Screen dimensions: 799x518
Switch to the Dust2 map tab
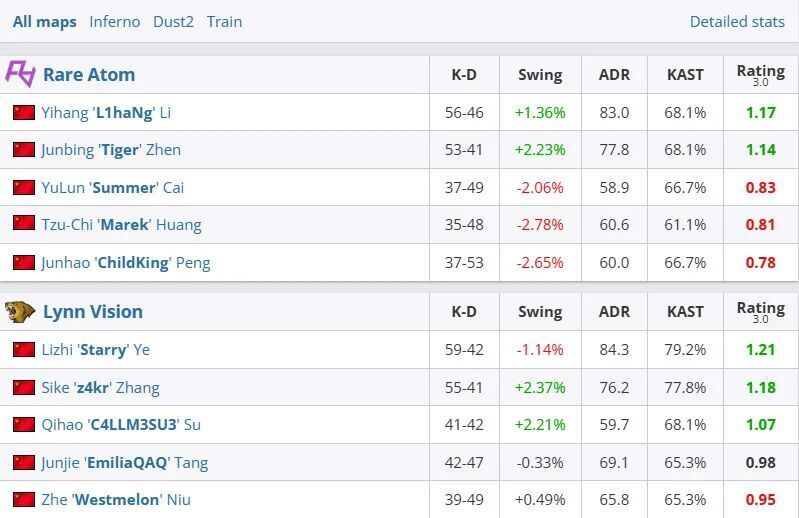(x=173, y=21)
